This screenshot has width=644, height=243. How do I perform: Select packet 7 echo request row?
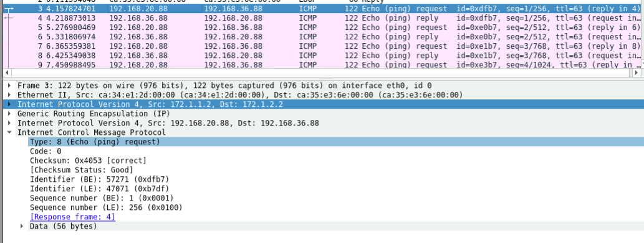click(x=322, y=46)
